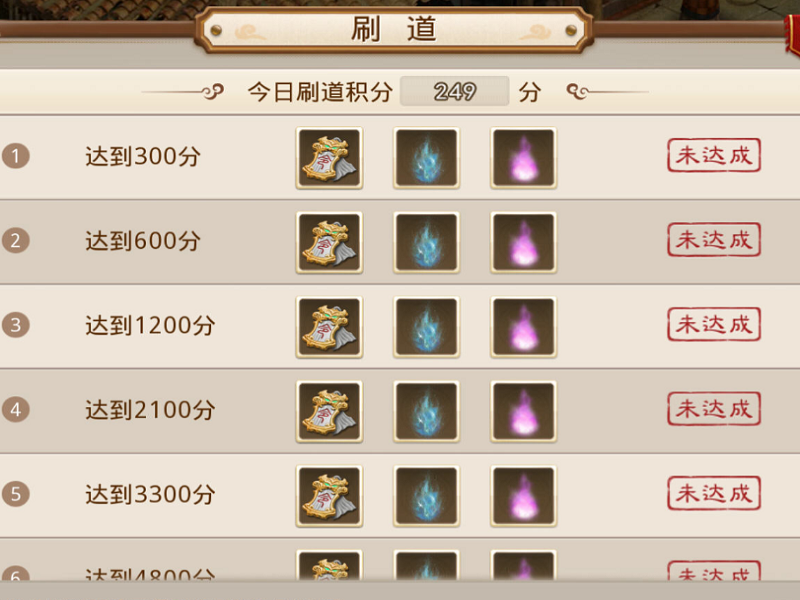Tap the blue flame reward in the 300分 row
The height and width of the screenshot is (600, 800).
(x=426, y=158)
